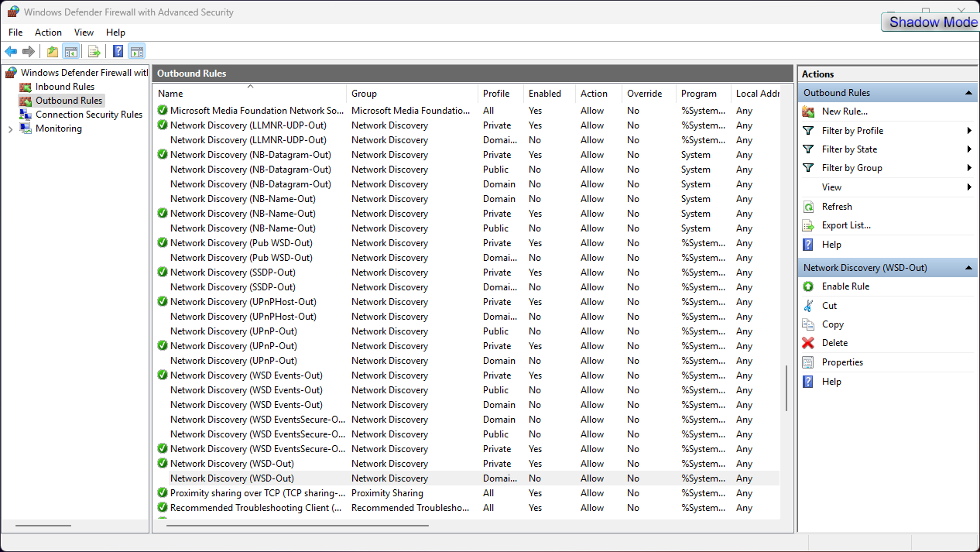
Task: Open the Help menu in the menu bar
Action: coord(115,33)
